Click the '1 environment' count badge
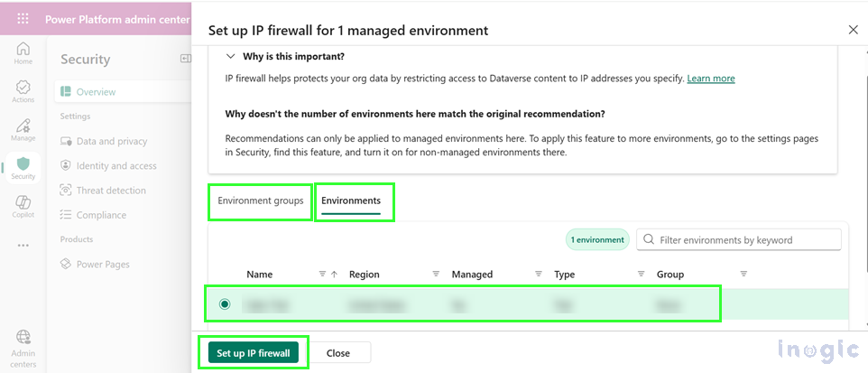The image size is (868, 373). [x=597, y=240]
